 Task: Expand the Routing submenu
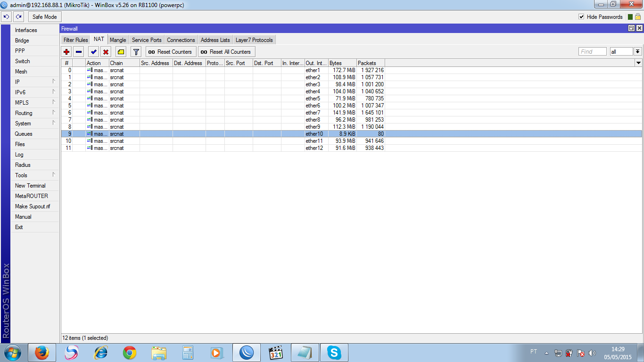[35, 113]
